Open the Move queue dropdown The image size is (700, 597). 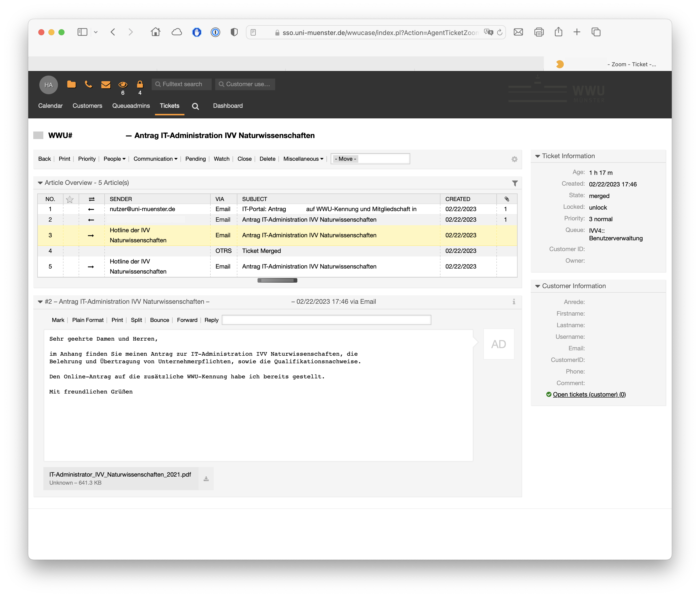tap(370, 159)
